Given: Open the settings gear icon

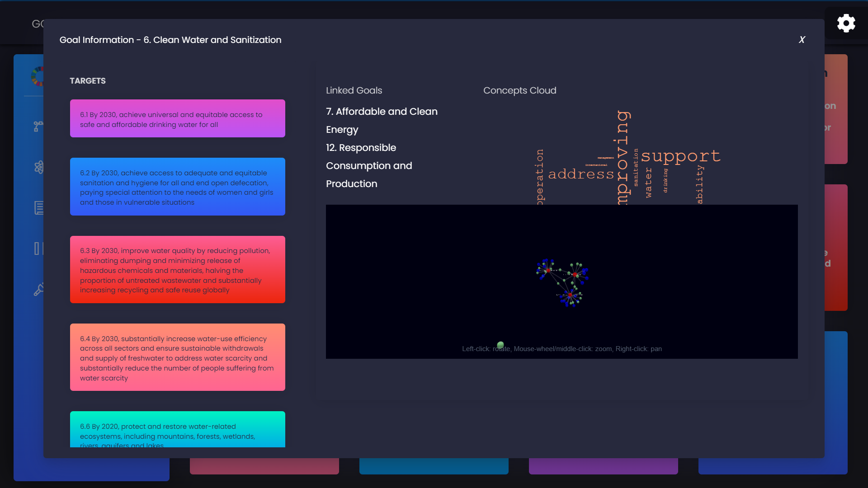Looking at the screenshot, I should click(x=846, y=23).
